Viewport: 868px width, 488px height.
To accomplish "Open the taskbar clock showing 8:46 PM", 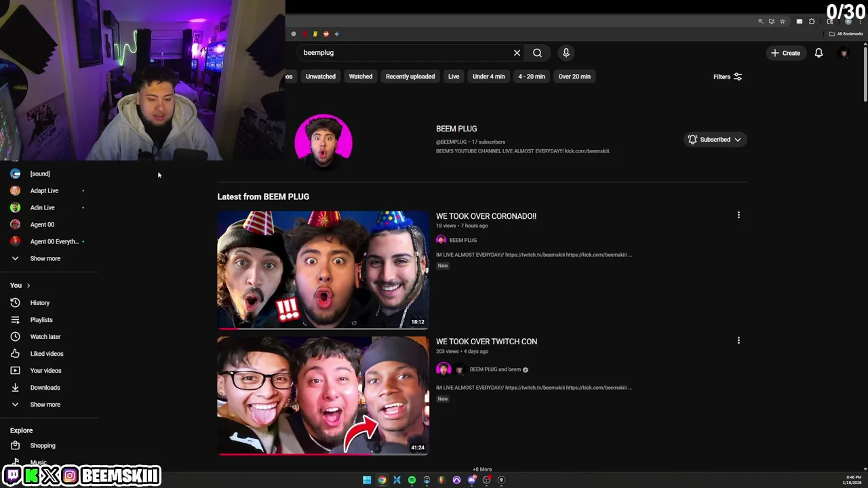I will 851,480.
